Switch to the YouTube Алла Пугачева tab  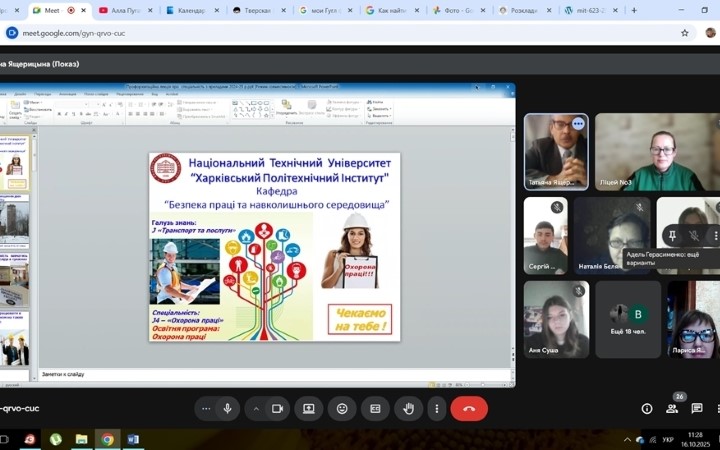126,10
